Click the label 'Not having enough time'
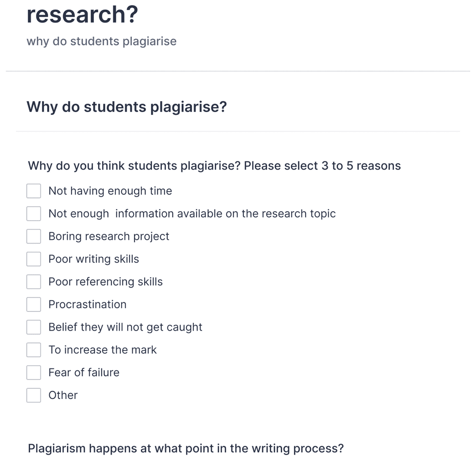This screenshot has width=476, height=461. coord(110,191)
